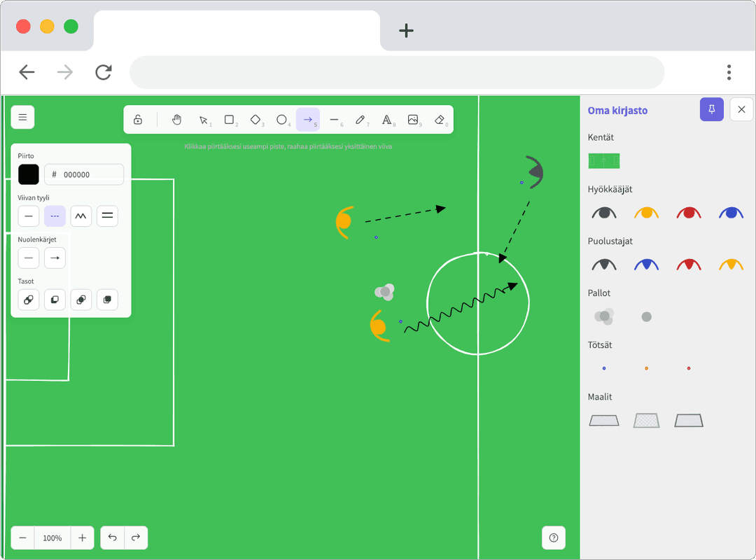Select the solid line style option

point(29,216)
